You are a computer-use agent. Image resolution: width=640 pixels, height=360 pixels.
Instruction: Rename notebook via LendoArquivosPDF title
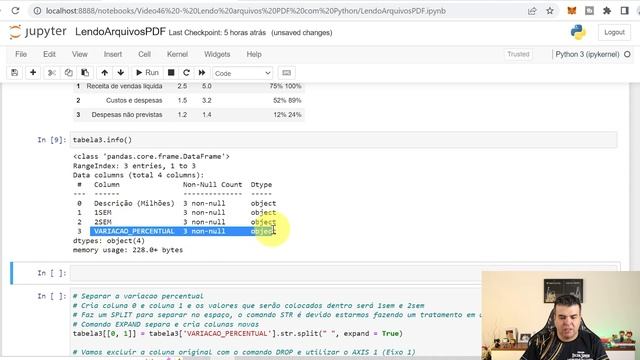pyautogui.click(x=120, y=32)
